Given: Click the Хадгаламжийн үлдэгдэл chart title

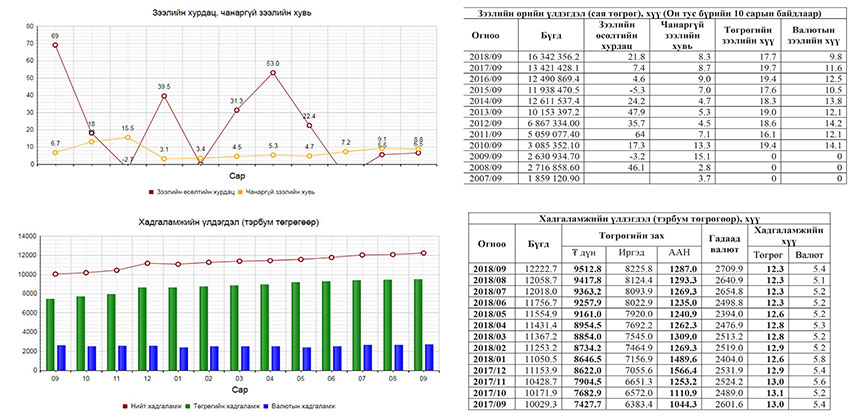Looking at the screenshot, I should (218, 223).
